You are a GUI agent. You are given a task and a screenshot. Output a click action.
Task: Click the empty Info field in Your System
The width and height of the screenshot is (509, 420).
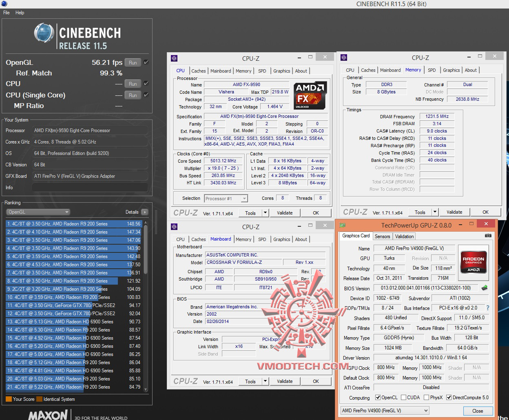[90, 188]
